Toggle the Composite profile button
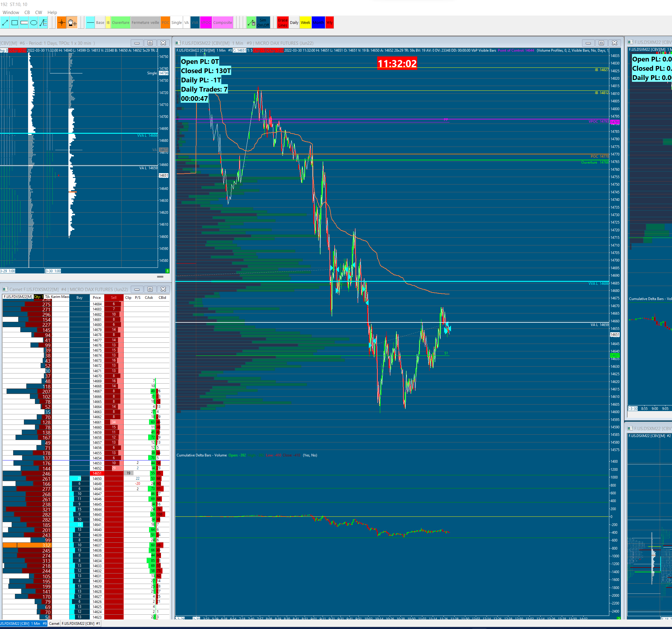This screenshot has width=672, height=629. (x=223, y=23)
